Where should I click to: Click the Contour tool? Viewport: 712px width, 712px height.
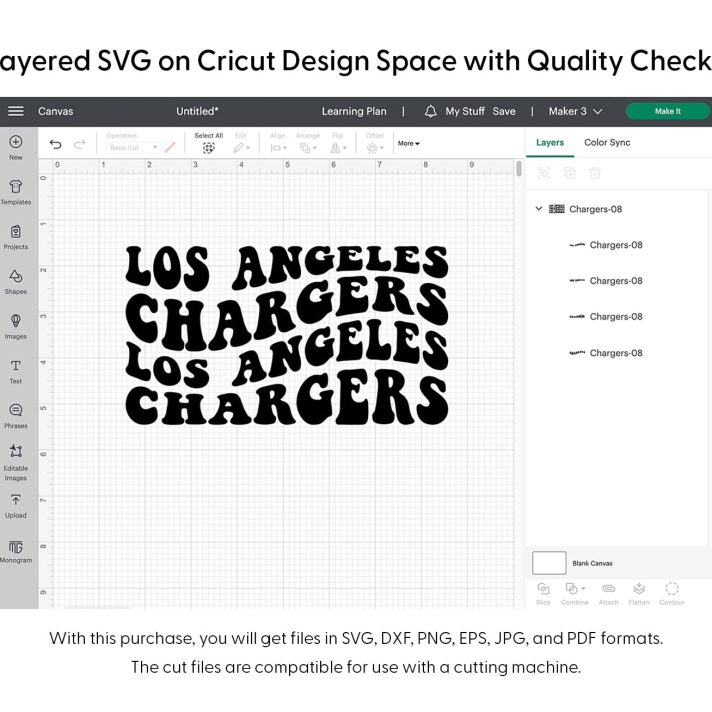point(672,593)
